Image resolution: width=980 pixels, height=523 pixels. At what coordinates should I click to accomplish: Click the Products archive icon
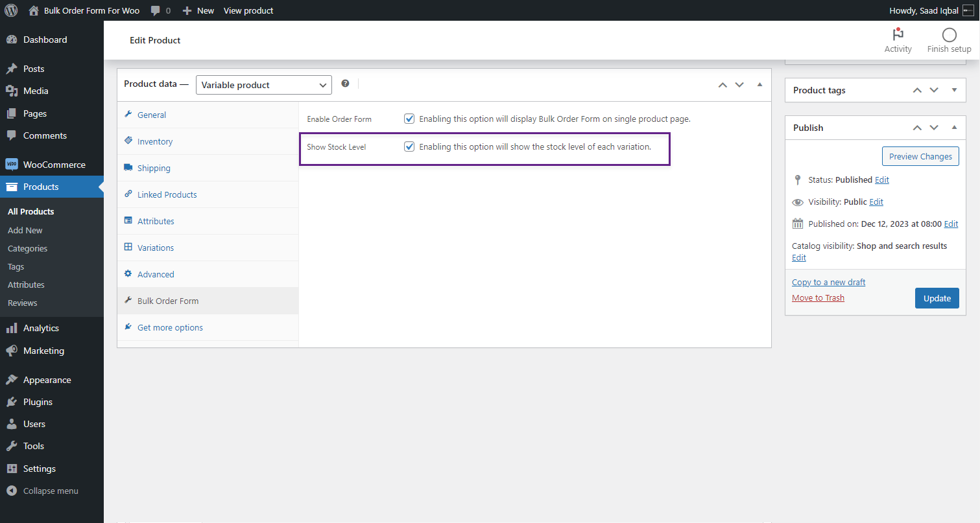12,187
